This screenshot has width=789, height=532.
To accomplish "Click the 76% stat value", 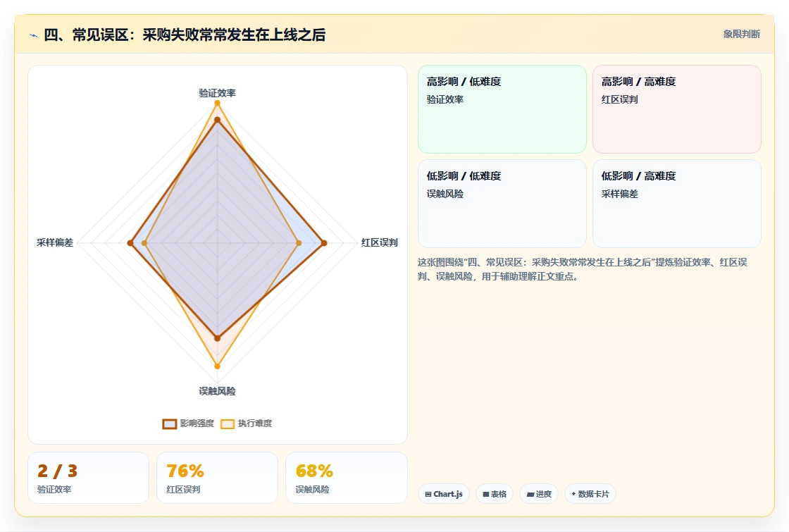I will pyautogui.click(x=185, y=471).
